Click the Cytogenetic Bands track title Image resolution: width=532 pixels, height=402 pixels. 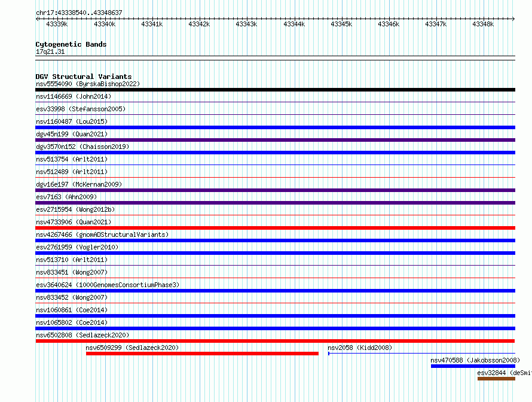tap(71, 44)
